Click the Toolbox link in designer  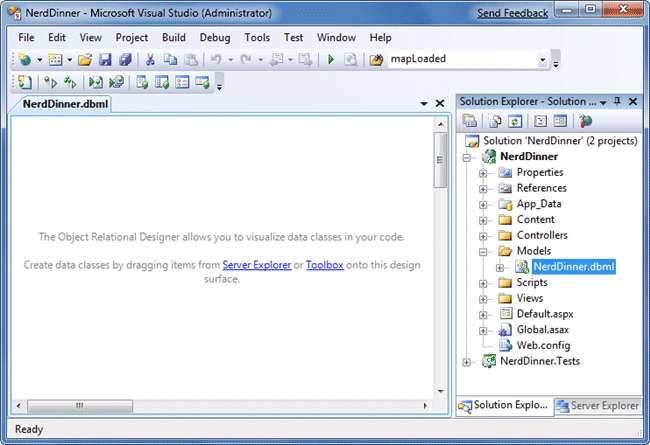325,265
